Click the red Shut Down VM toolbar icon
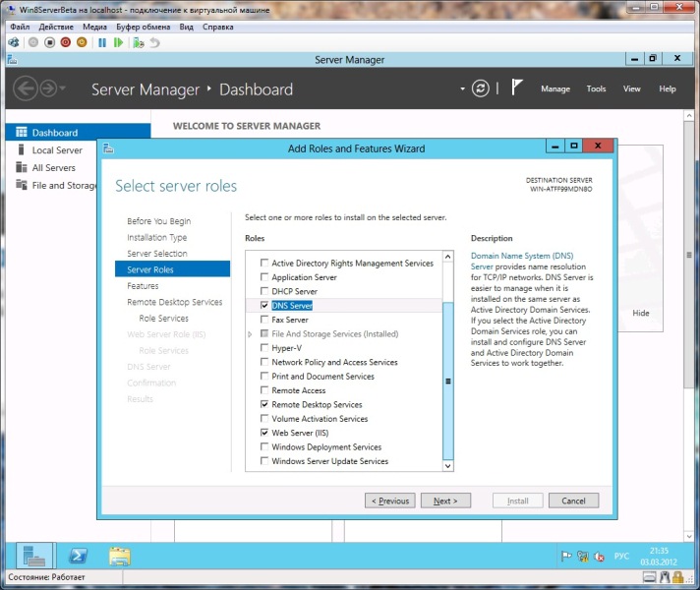Image resolution: width=700 pixels, height=590 pixels. point(65,43)
